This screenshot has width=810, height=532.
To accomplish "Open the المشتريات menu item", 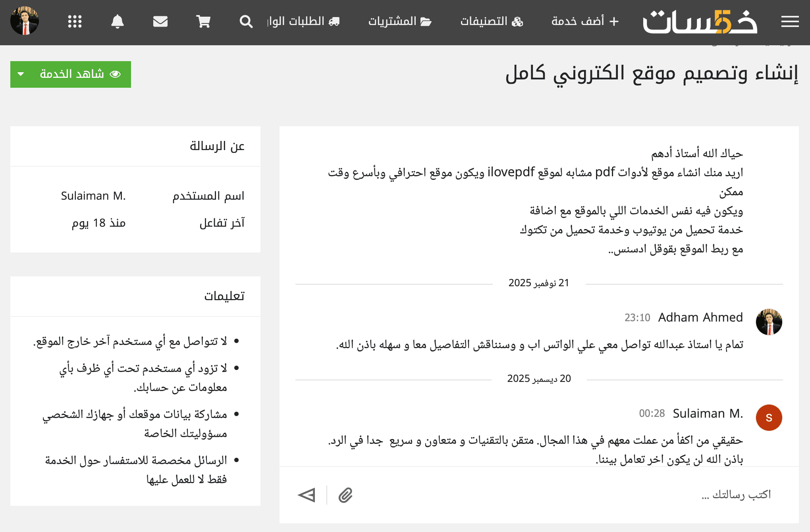I will click(x=400, y=22).
